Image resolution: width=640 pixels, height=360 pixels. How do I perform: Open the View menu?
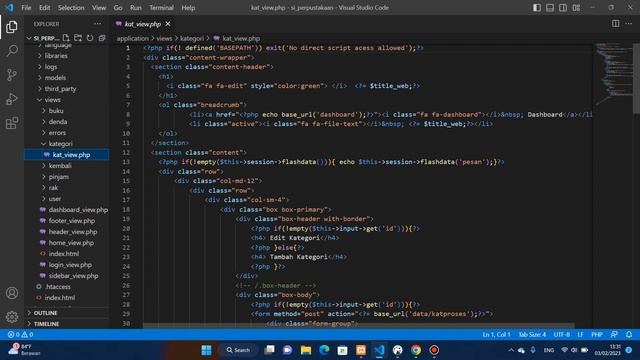[x=99, y=7]
